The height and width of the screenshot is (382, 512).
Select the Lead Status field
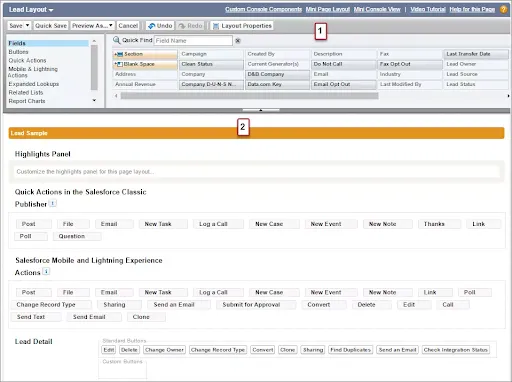point(476,84)
